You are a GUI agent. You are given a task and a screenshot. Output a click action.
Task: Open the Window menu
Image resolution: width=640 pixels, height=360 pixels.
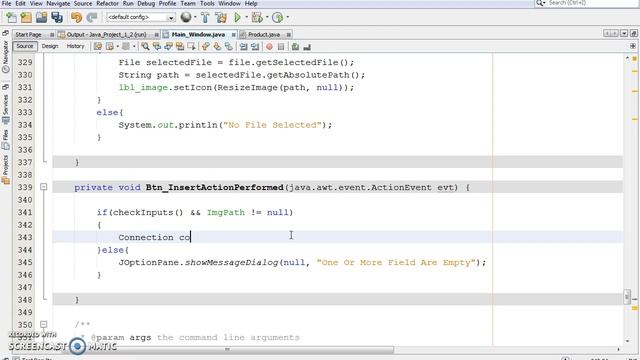click(229, 3)
